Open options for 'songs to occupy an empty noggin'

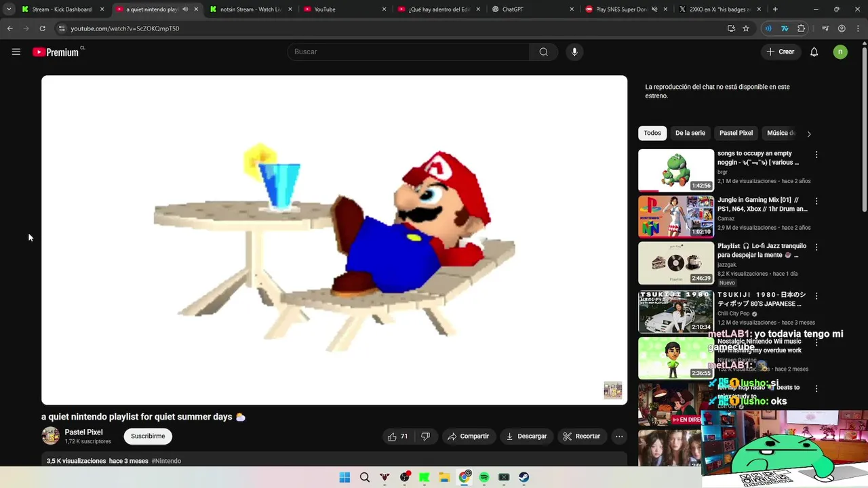point(816,155)
